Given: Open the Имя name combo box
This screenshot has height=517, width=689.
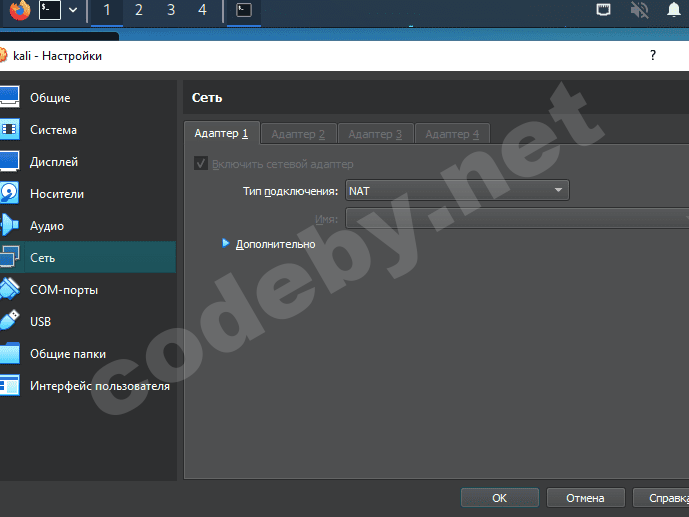Looking at the screenshot, I should (x=517, y=218).
